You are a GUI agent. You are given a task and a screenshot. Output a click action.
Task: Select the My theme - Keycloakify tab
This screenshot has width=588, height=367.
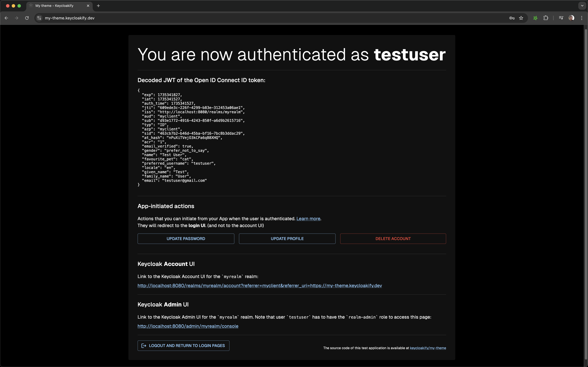pos(54,6)
